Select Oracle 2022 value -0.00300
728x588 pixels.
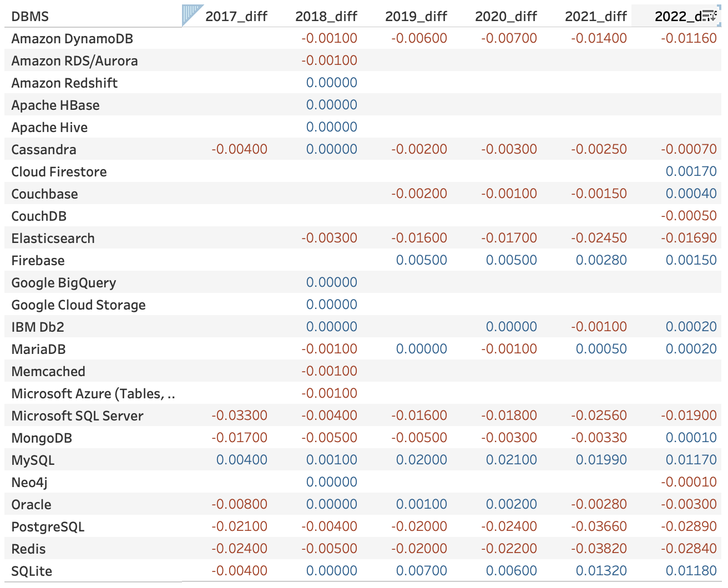pyautogui.click(x=689, y=504)
